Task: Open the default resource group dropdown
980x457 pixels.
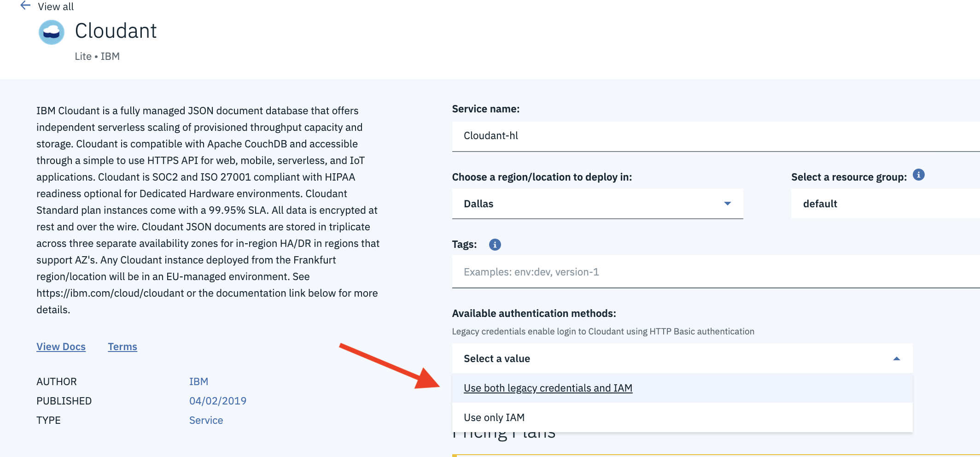Action: [x=885, y=204]
